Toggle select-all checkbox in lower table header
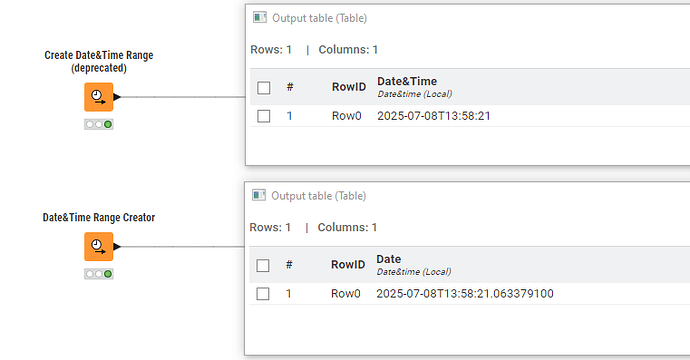Image resolution: width=690 pixels, height=360 pixels. [x=263, y=265]
